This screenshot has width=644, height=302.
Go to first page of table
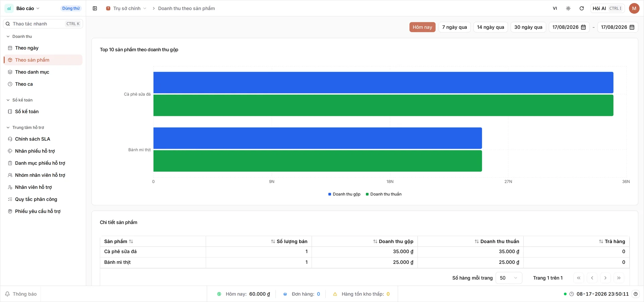coord(579,278)
